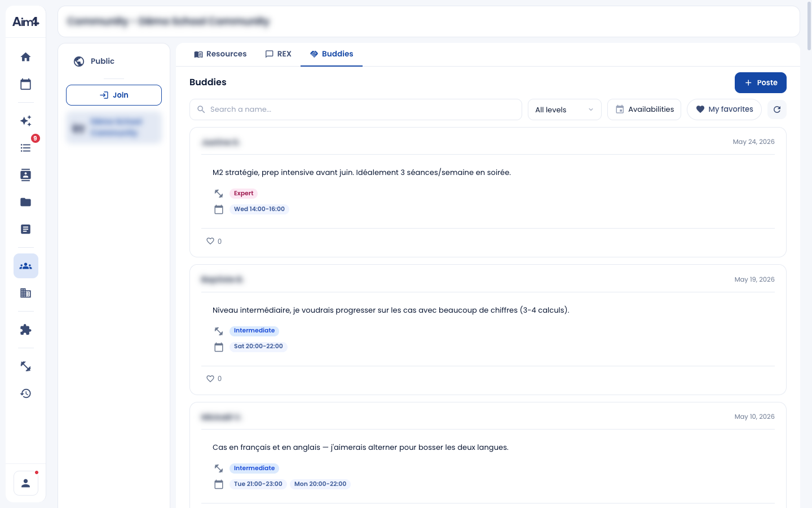
Task: Open the list icon with badge 9
Action: 26,148
